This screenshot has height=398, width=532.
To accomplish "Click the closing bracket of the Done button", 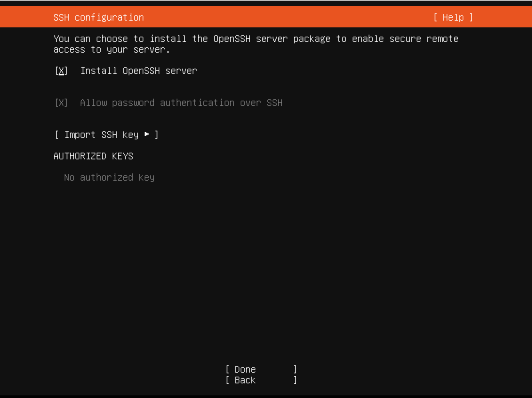I will pos(295,369).
